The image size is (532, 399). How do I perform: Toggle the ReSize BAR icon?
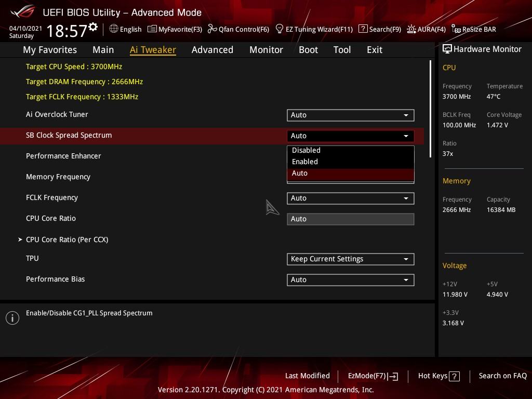coord(456,29)
